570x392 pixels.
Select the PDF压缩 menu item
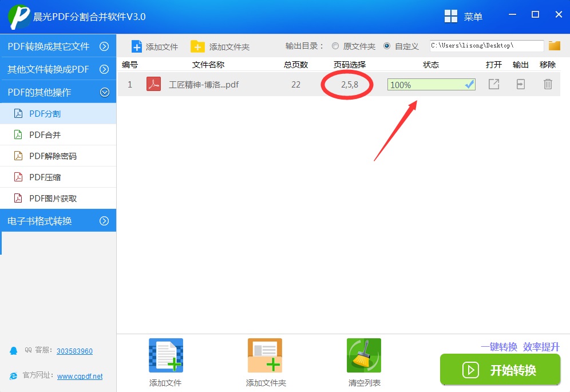coord(58,177)
